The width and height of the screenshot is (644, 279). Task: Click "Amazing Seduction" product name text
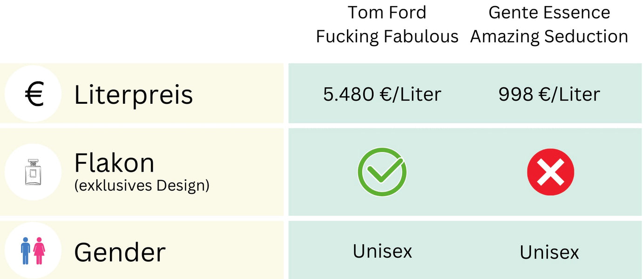(x=549, y=36)
